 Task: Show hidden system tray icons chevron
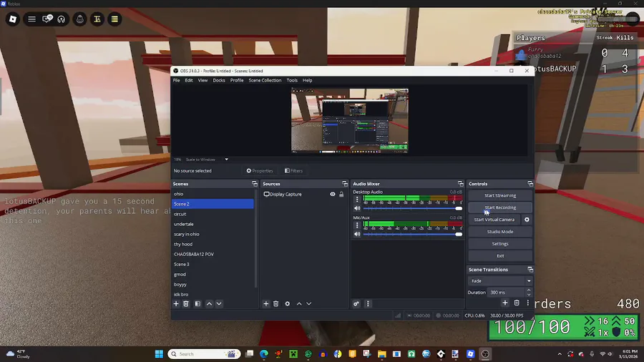click(560, 354)
